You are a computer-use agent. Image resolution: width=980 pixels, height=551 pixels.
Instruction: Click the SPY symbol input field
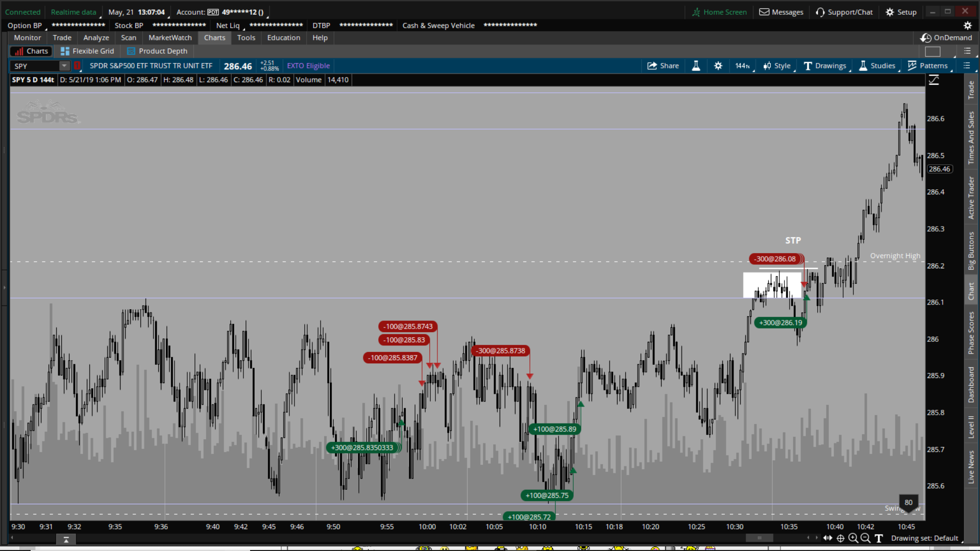[35, 66]
